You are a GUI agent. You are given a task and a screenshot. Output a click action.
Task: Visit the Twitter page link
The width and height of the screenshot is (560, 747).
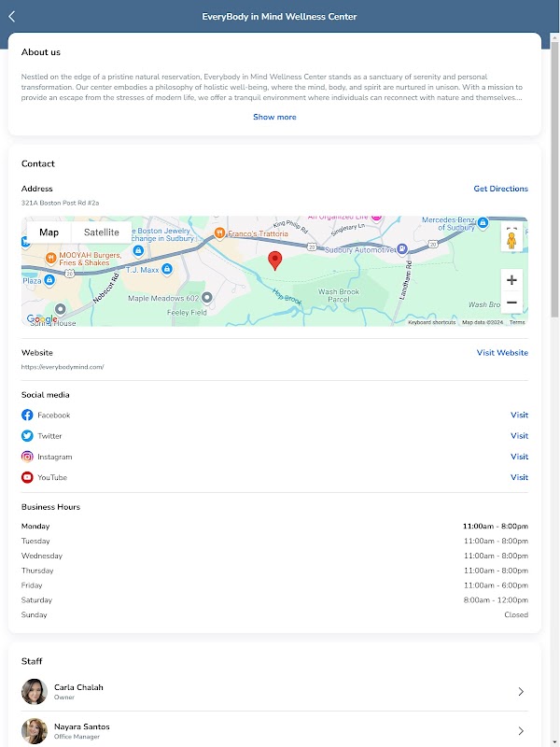520,436
